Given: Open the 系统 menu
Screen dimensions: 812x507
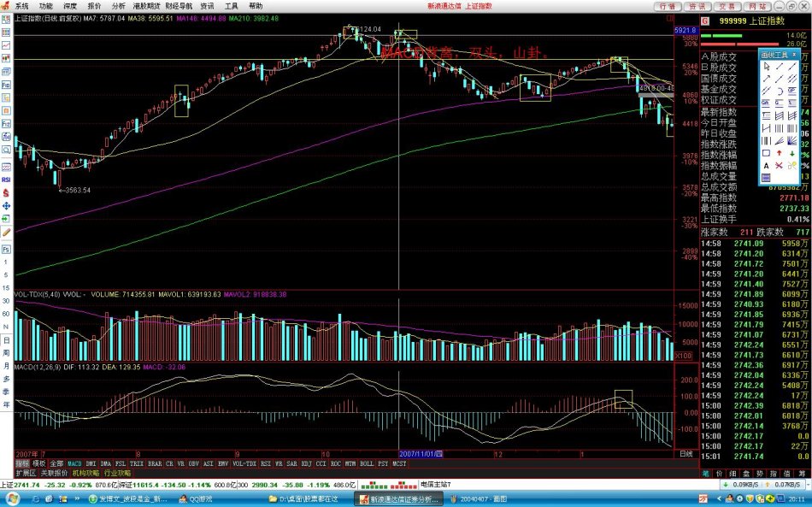Looking at the screenshot, I should pyautogui.click(x=21, y=6).
